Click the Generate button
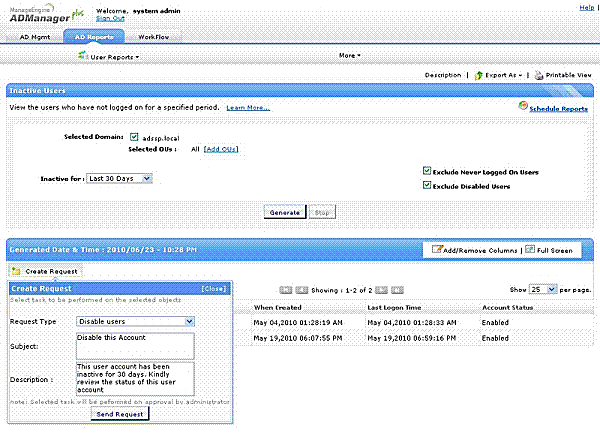This screenshot has width=600, height=433. (285, 212)
